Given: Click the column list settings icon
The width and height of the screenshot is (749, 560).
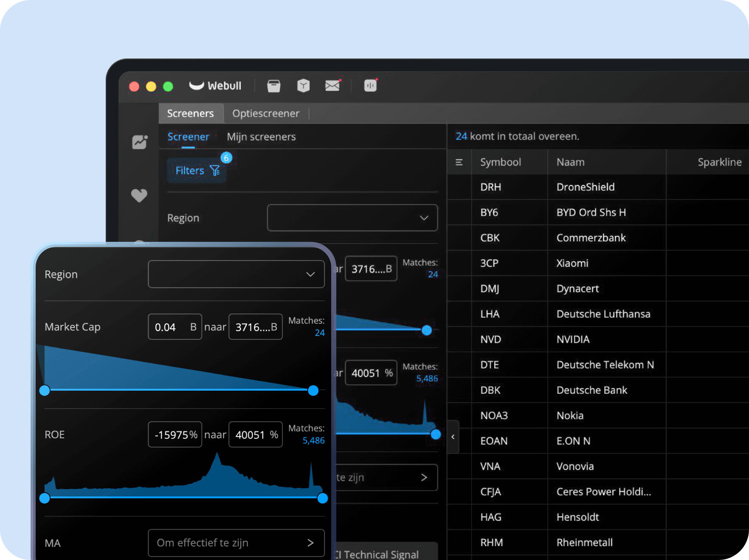Looking at the screenshot, I should tap(459, 162).
